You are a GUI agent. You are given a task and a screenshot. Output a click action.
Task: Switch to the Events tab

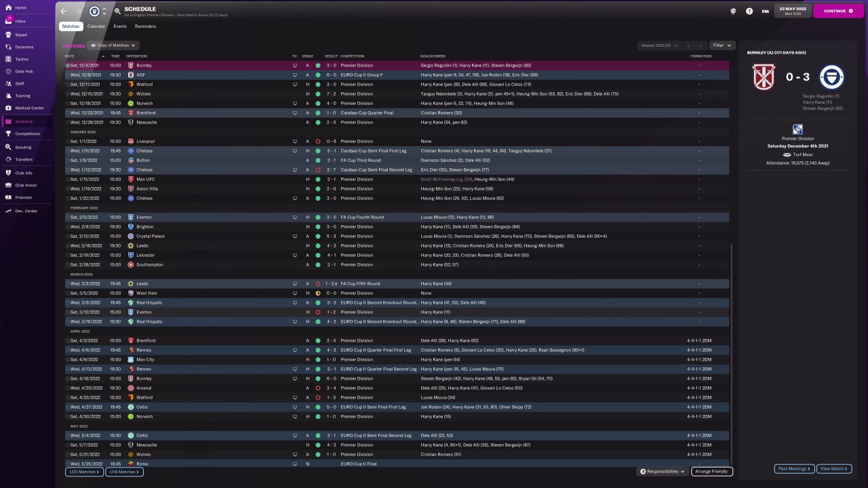(x=120, y=26)
